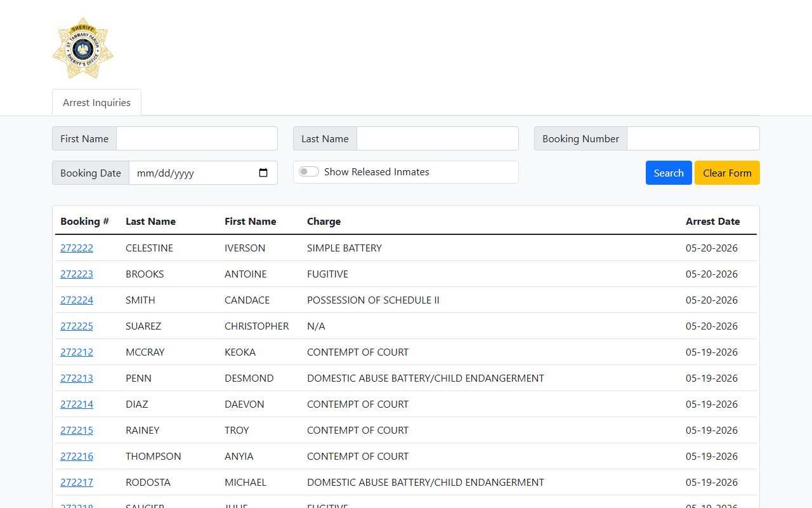Open booking number 272216 link

pos(77,456)
